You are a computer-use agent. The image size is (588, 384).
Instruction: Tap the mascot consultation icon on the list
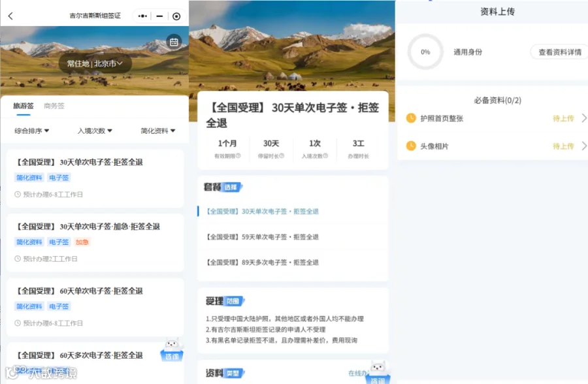[172, 349]
